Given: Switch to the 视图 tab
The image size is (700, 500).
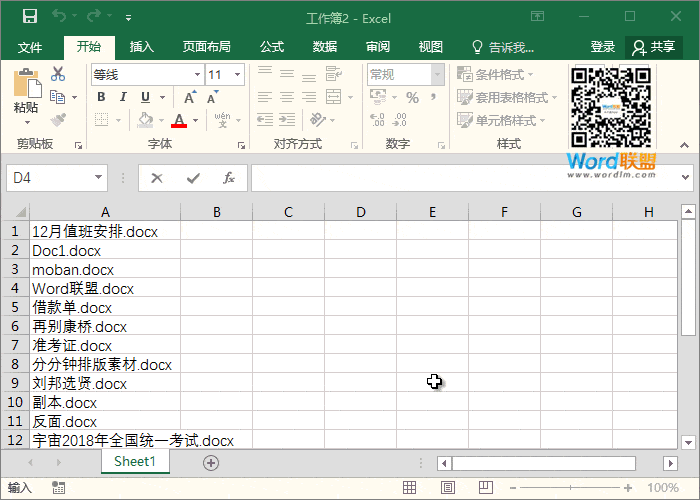Looking at the screenshot, I should coord(430,46).
